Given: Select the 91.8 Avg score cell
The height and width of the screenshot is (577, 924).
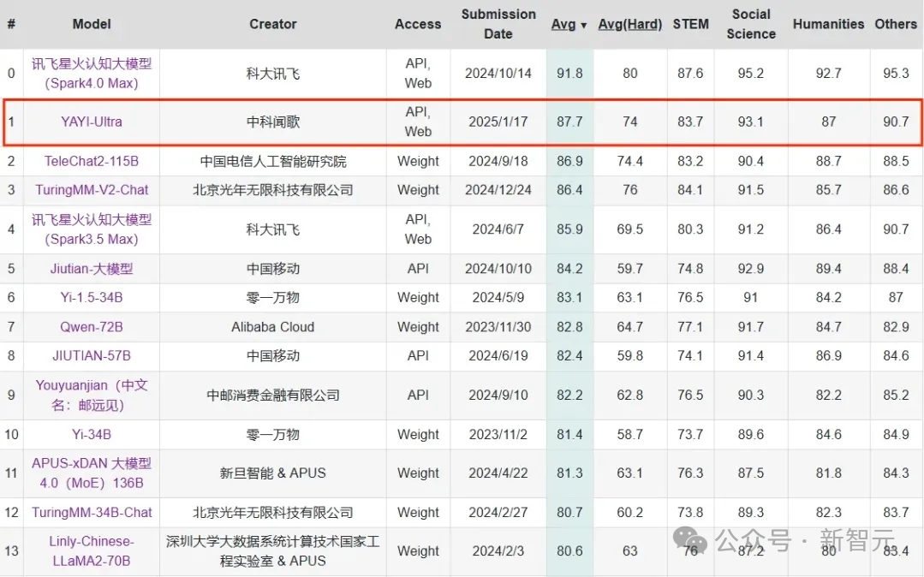Looking at the screenshot, I should point(569,73).
